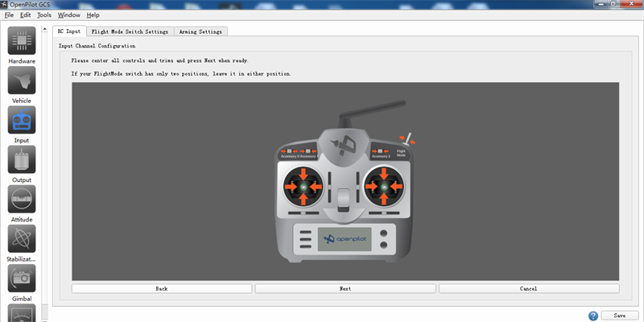
Task: Click the Accessory 0 slider on transmitter
Action: [289, 151]
